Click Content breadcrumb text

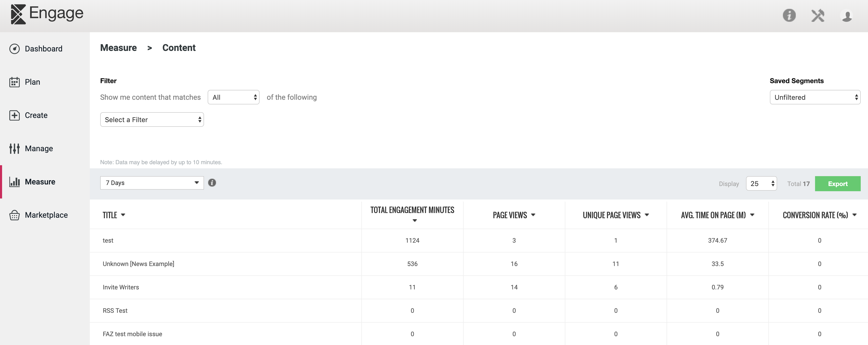point(179,48)
